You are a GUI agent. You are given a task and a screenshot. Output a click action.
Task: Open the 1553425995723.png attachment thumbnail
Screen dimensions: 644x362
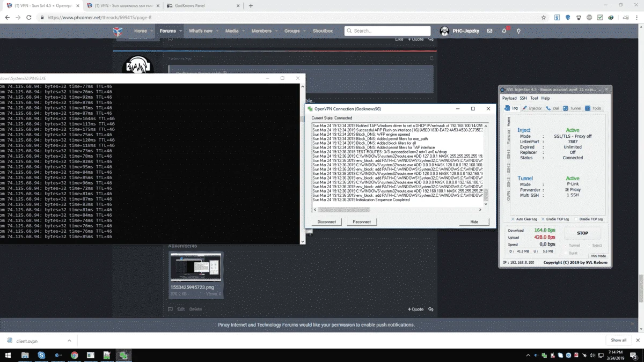(x=195, y=267)
